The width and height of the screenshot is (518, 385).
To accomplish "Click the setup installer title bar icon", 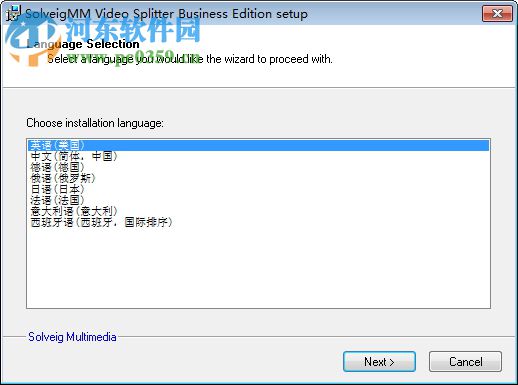I will (x=14, y=13).
